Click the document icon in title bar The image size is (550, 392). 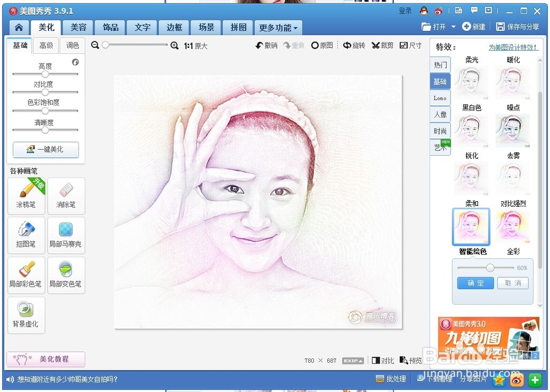click(458, 10)
